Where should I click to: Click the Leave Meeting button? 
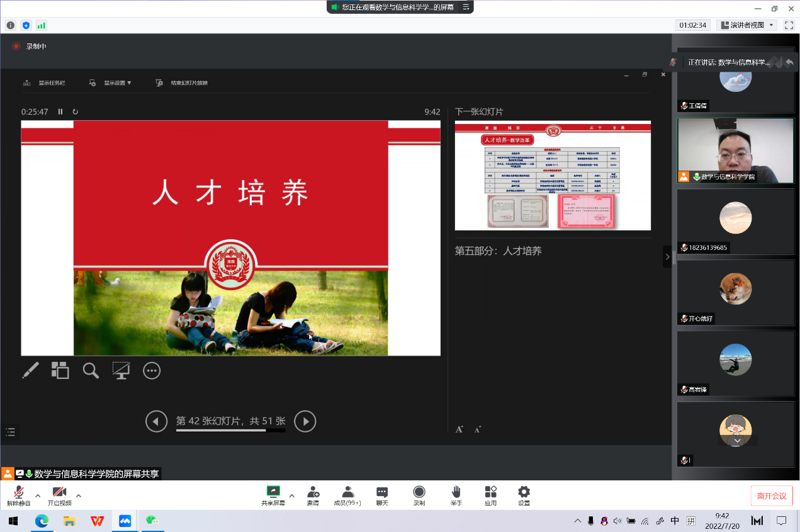(x=771, y=495)
